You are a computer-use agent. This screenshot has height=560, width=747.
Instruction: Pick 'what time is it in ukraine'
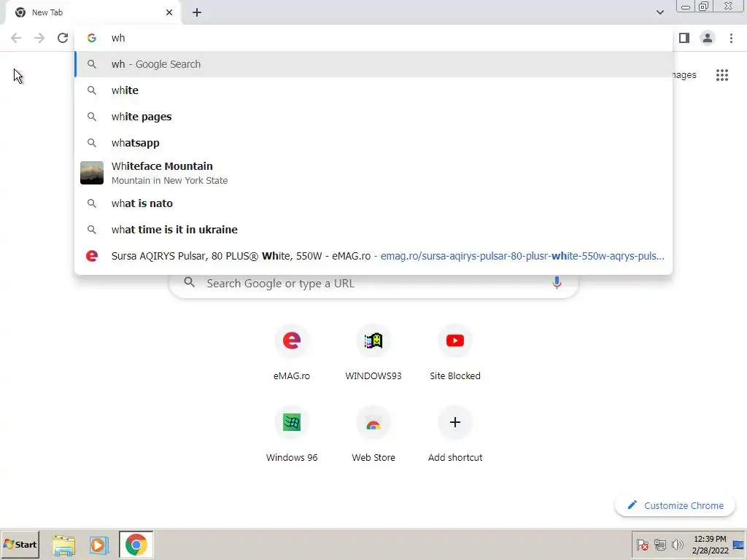pos(373,230)
